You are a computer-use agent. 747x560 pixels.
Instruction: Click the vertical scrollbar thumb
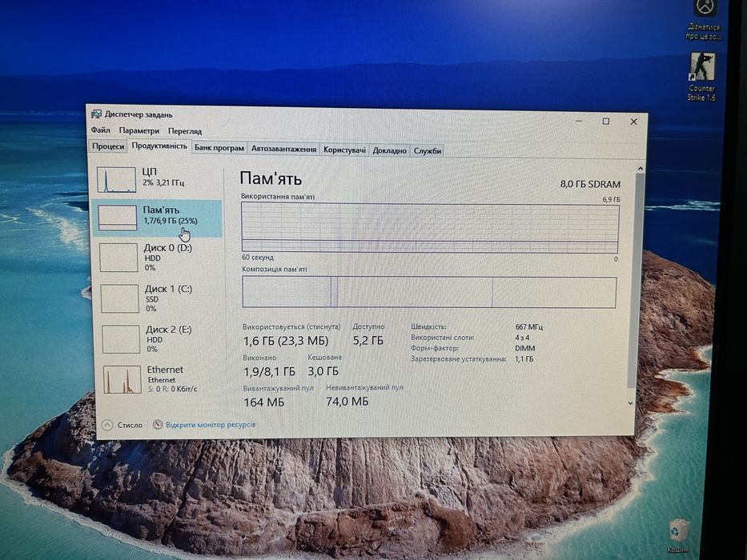[636, 281]
